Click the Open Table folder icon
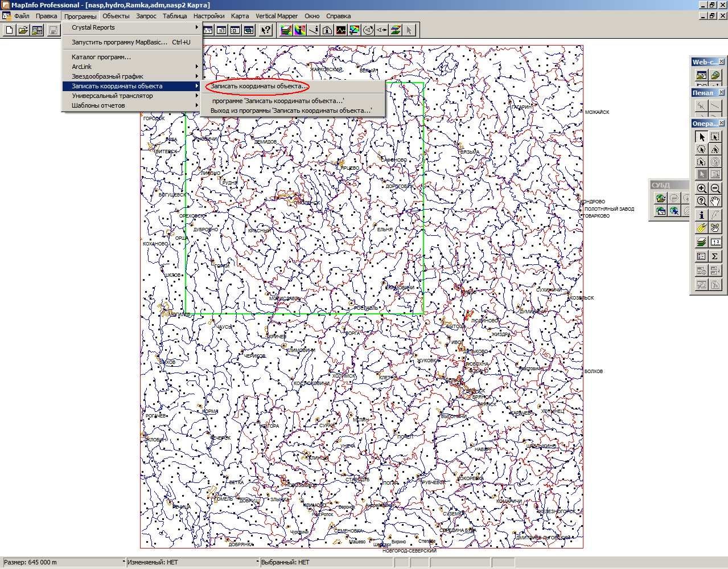 pyautogui.click(x=23, y=30)
